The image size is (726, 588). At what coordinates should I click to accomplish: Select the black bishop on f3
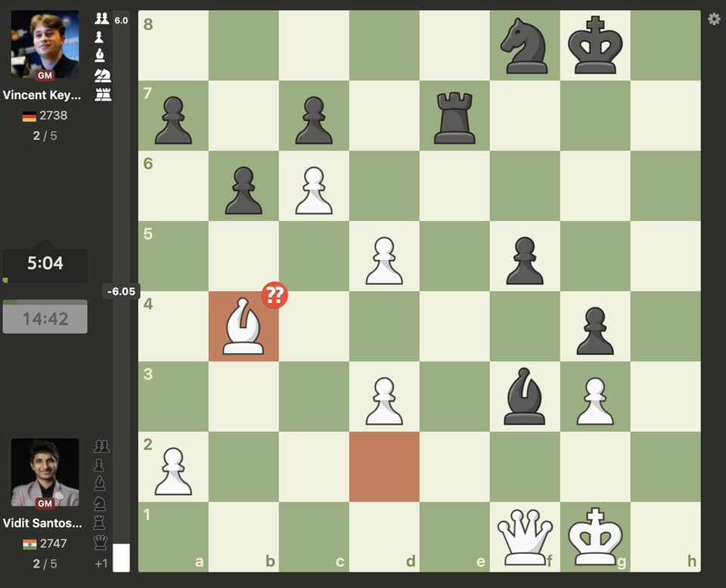click(525, 397)
